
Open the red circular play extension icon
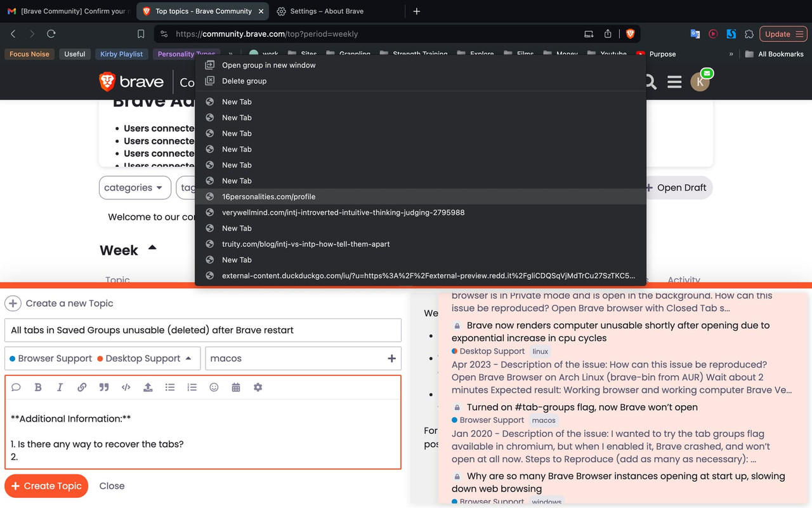click(x=713, y=34)
